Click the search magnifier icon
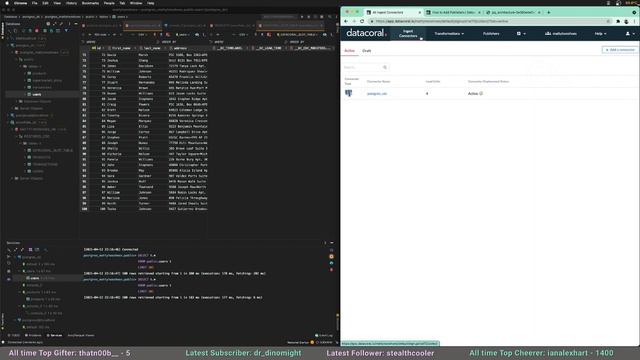 (x=385, y=67)
